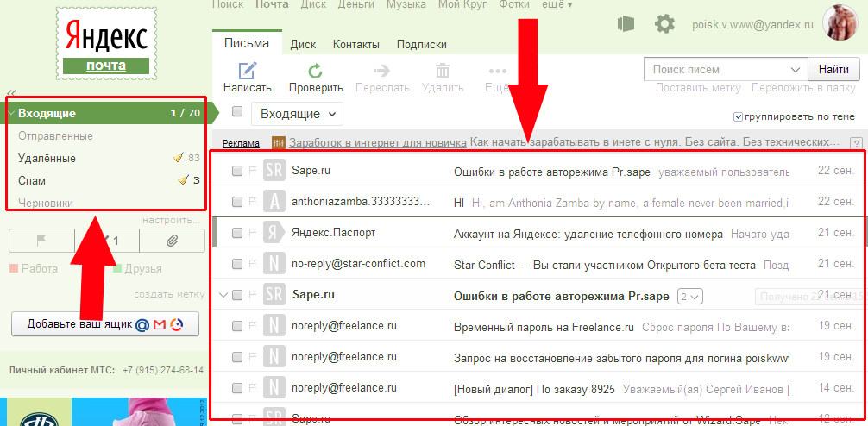Click the Переслать forward arrow icon
The image size is (868, 426).
pos(382,72)
